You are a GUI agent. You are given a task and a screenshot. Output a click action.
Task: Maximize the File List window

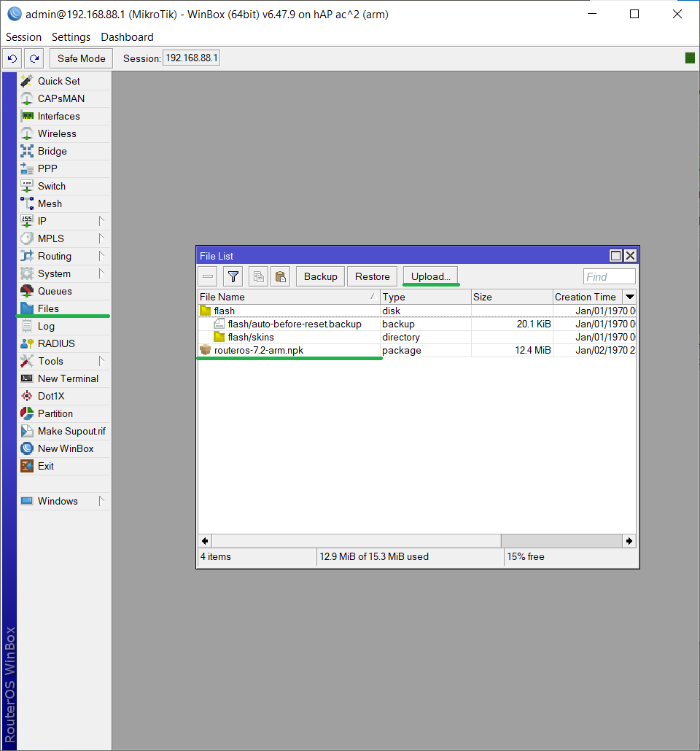point(615,256)
